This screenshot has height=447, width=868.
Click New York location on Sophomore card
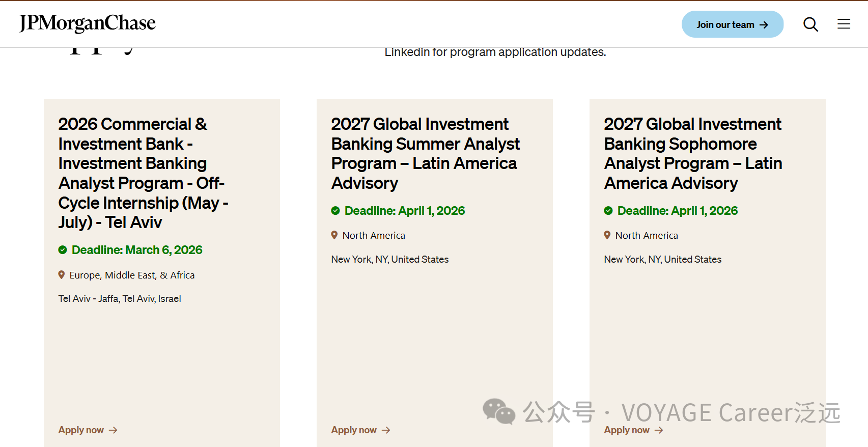(x=662, y=260)
